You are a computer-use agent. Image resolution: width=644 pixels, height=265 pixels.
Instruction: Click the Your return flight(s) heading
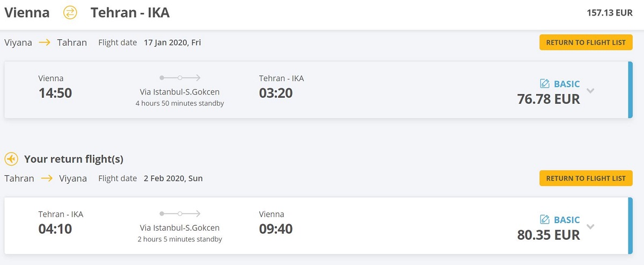point(74,159)
